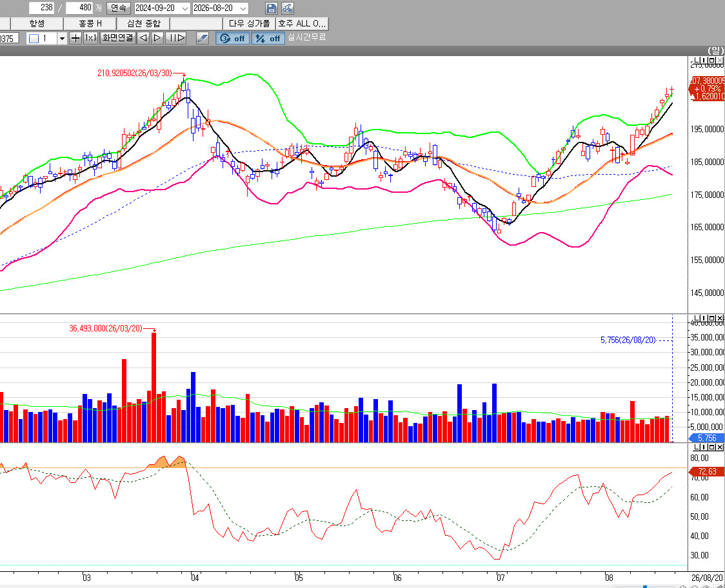This screenshot has height=588, width=725.
Task: Open the 2026-08-20 end date dropdown
Action: (243, 8)
